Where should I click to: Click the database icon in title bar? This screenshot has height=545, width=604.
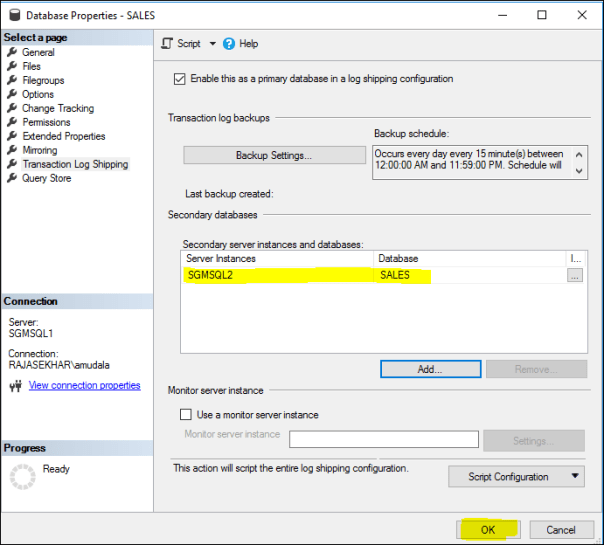[x=14, y=15]
